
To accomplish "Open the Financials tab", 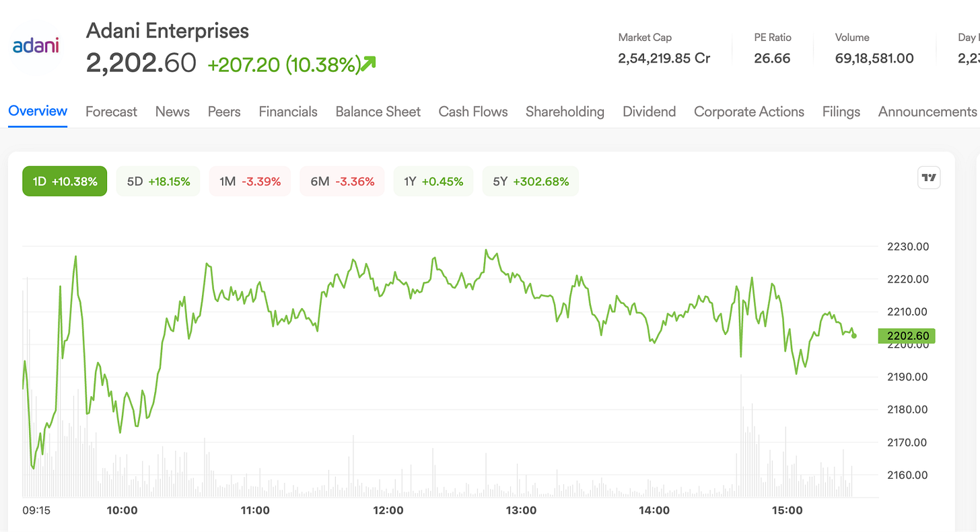I will tap(288, 112).
